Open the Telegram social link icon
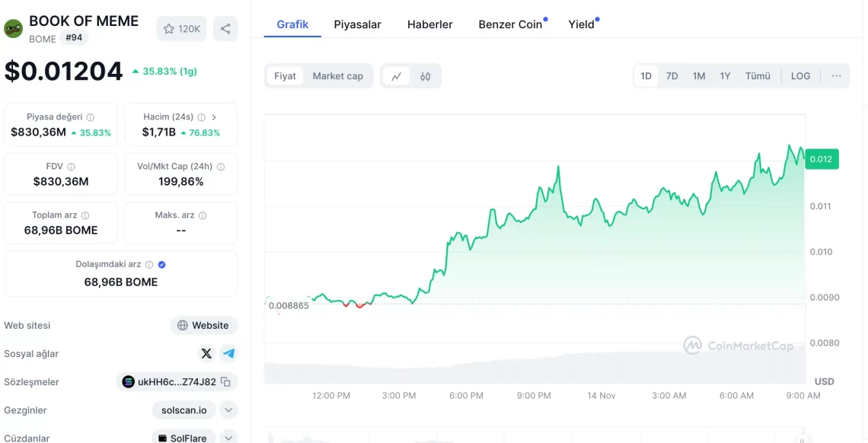 click(228, 353)
